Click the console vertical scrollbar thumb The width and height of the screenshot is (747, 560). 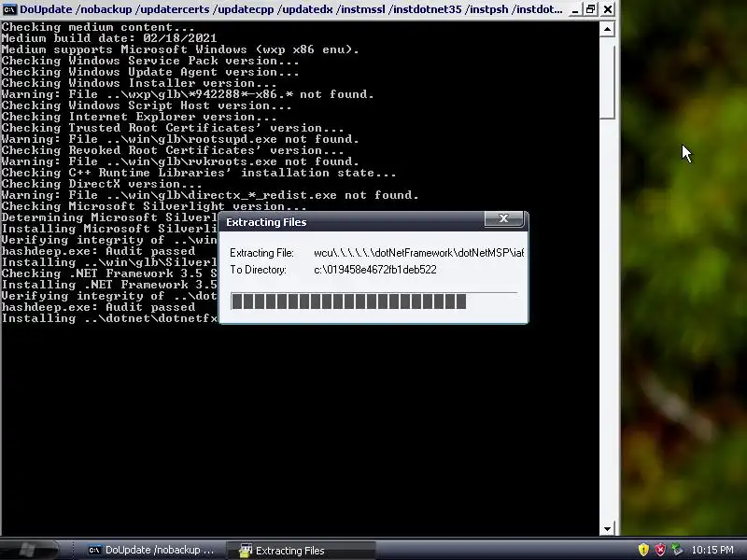click(x=607, y=82)
